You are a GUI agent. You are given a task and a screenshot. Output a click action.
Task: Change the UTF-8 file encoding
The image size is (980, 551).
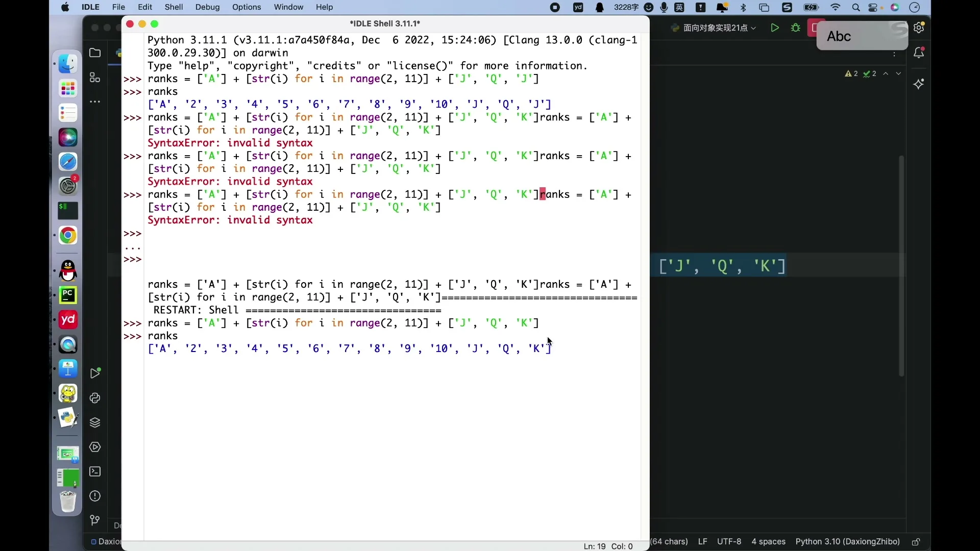click(x=729, y=542)
